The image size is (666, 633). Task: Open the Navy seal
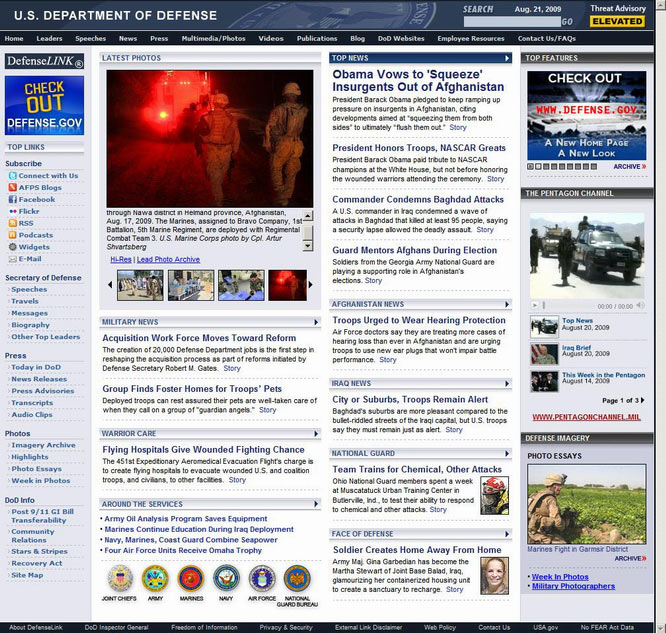[226, 578]
